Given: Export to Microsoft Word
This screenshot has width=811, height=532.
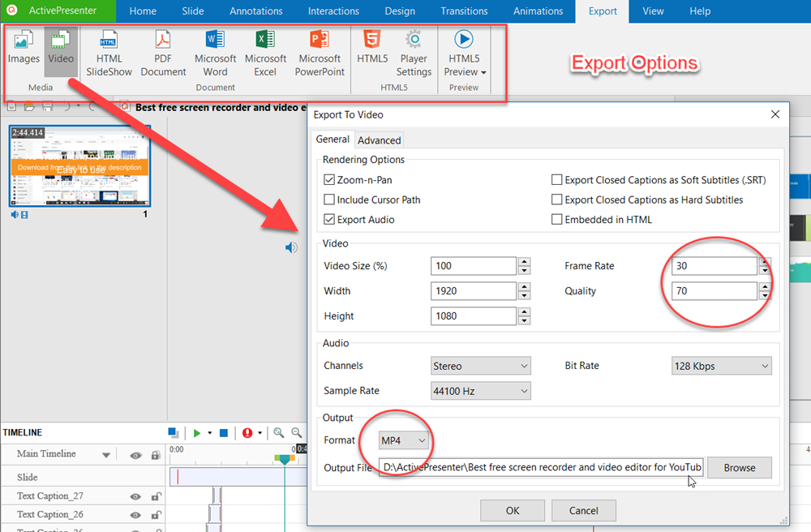Looking at the screenshot, I should [215, 53].
